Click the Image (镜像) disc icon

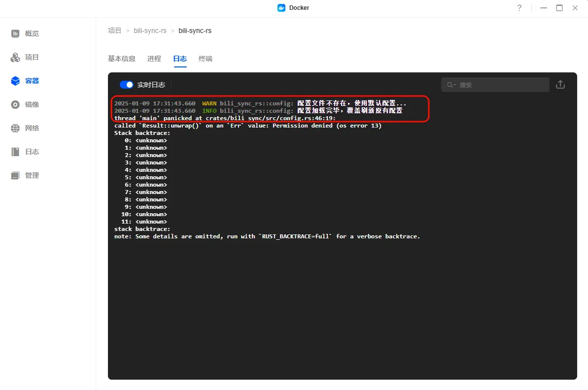[15, 104]
